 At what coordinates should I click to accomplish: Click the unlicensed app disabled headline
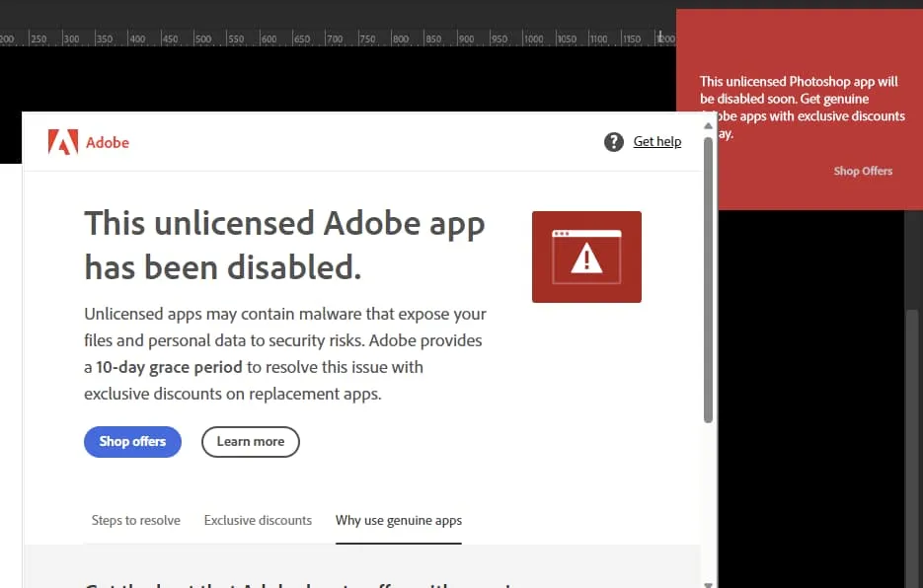[x=284, y=244]
